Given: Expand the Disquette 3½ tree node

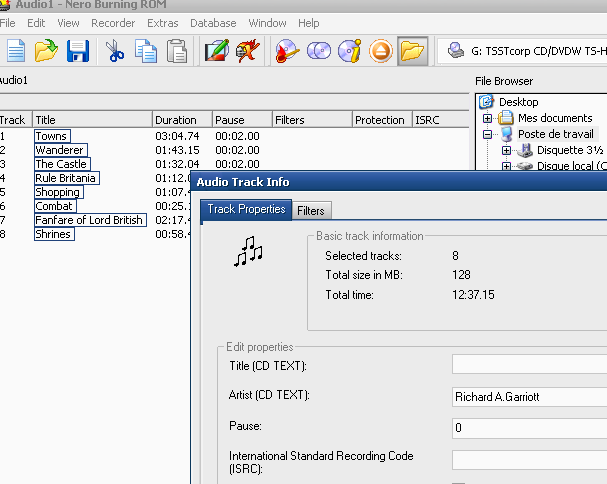Looking at the screenshot, I should (x=506, y=150).
